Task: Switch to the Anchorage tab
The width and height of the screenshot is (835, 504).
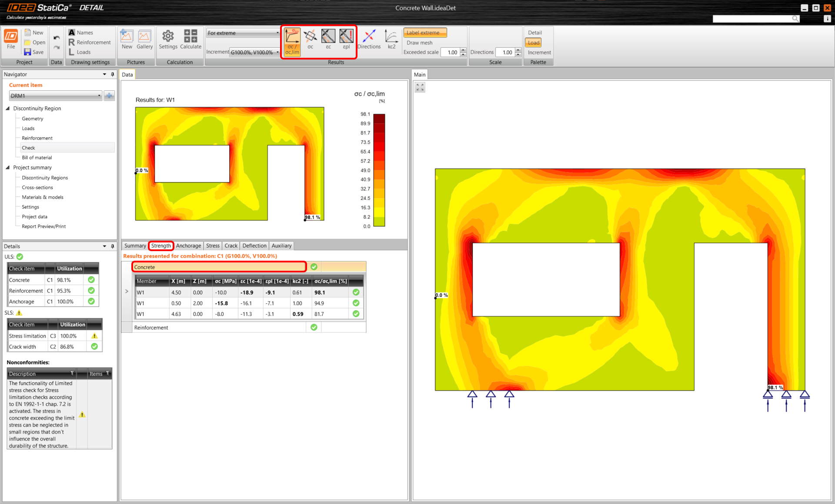Action: pos(188,246)
